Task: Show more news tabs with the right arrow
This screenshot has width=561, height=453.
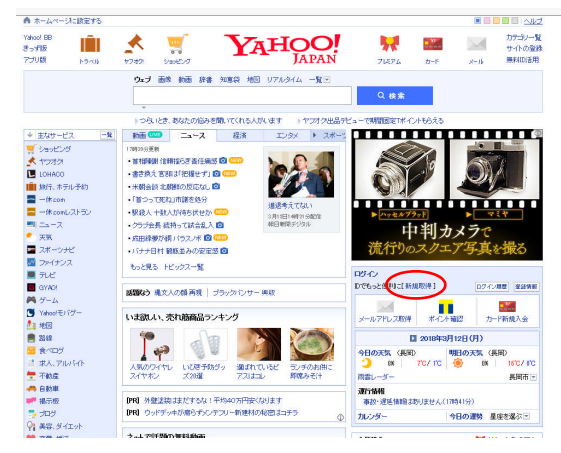Action: click(314, 135)
